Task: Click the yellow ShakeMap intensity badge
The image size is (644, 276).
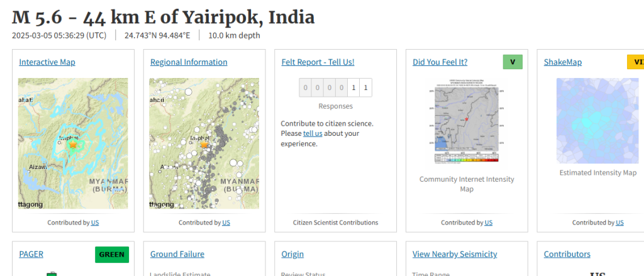Action: [x=635, y=62]
